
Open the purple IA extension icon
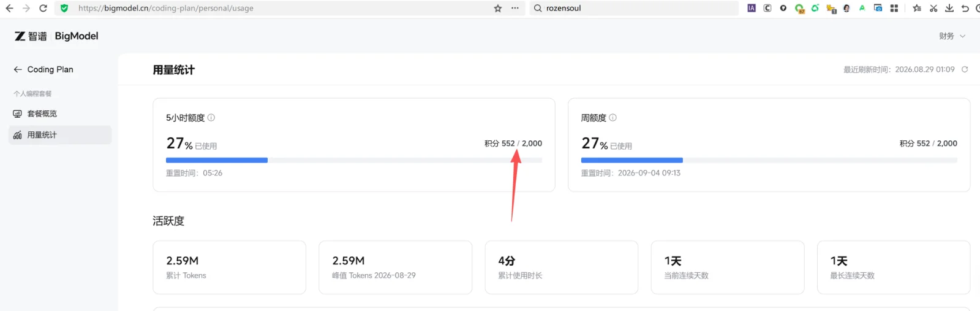pos(752,8)
